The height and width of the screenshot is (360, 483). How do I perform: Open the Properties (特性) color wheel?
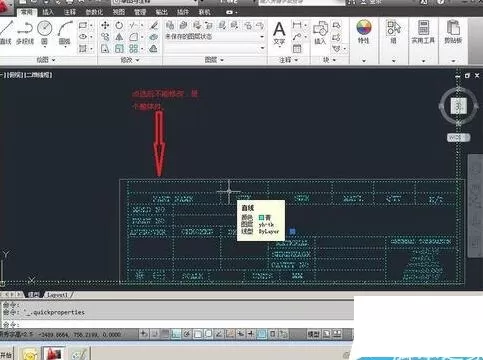point(364,27)
